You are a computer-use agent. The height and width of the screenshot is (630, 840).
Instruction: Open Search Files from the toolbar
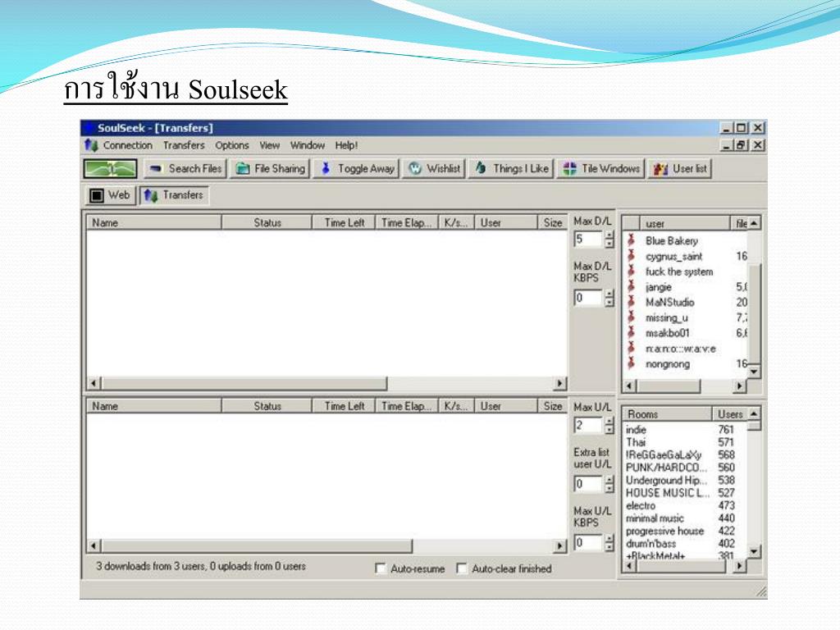coord(185,169)
